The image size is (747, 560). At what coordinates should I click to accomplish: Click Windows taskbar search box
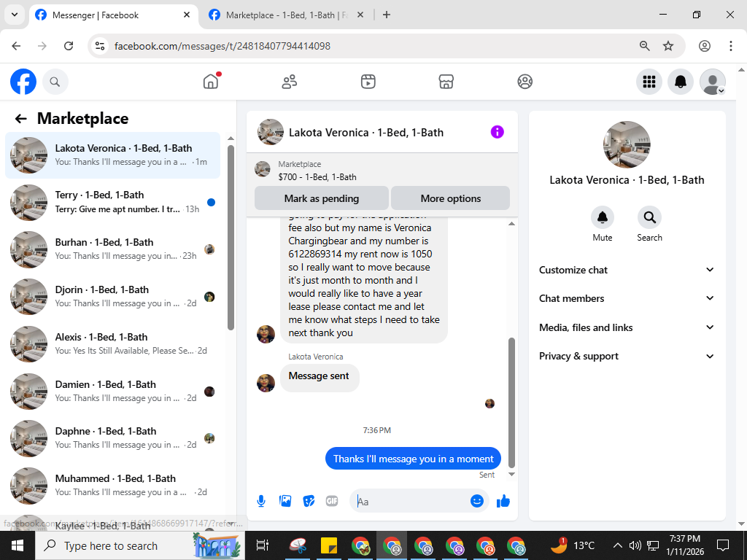click(139, 545)
